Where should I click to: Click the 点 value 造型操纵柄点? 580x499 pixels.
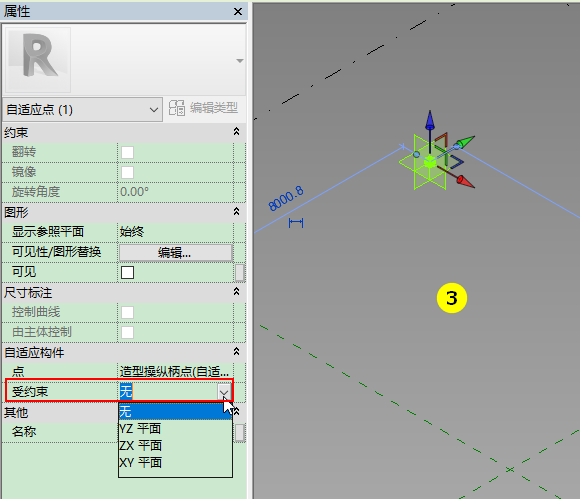(x=175, y=372)
